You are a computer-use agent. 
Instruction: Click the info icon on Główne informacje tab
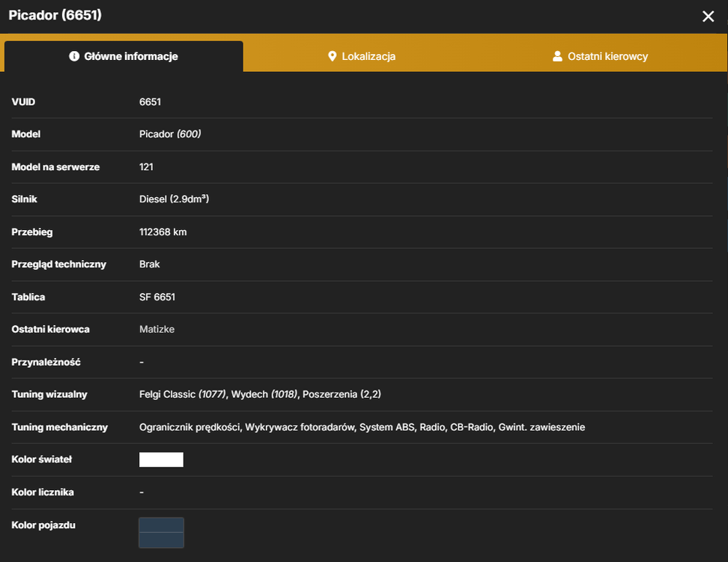tap(74, 56)
